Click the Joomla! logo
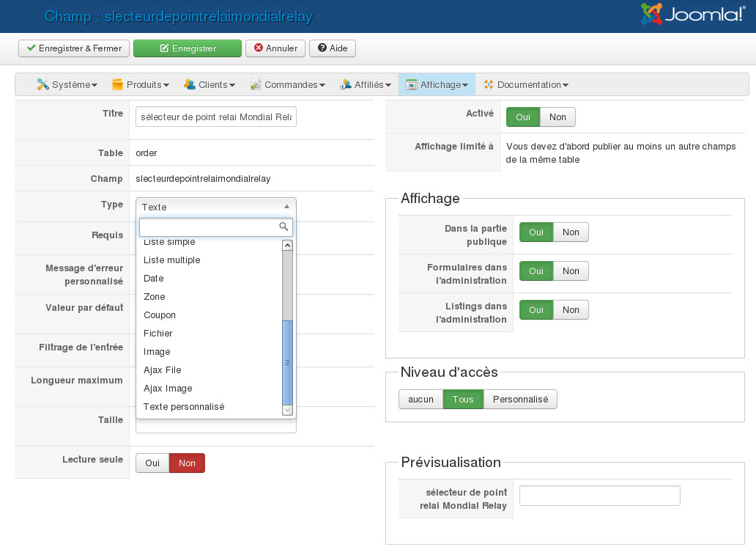 (693, 14)
